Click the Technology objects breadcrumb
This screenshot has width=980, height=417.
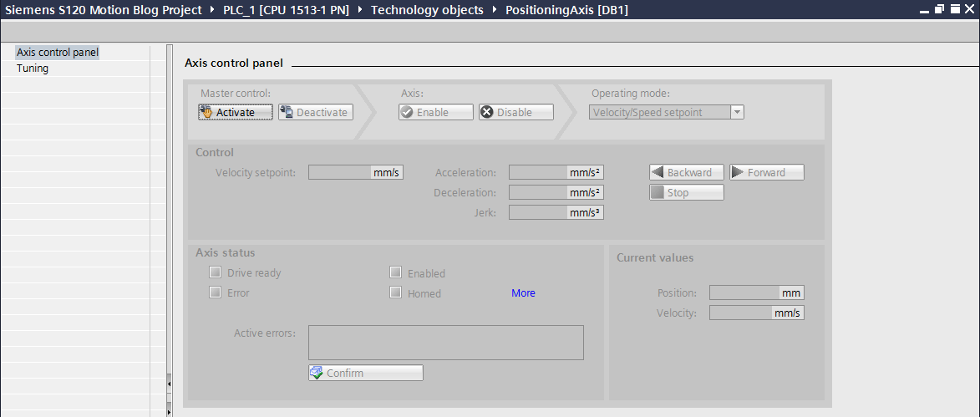click(x=428, y=10)
